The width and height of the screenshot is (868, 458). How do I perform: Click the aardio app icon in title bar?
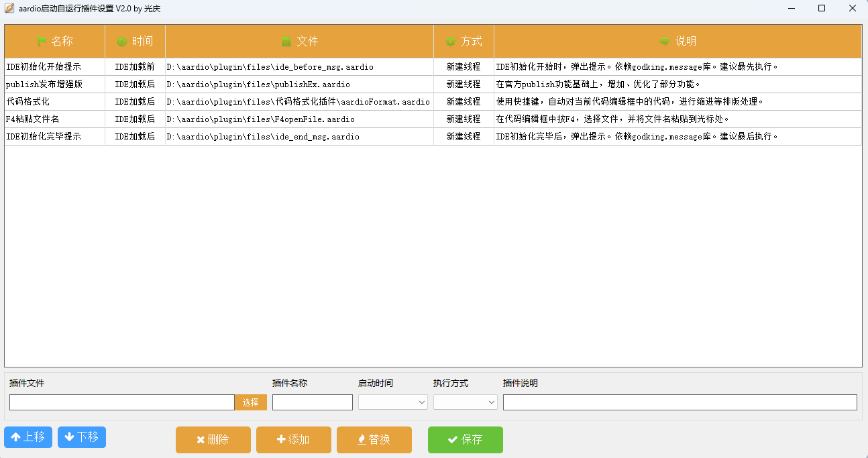(9, 9)
